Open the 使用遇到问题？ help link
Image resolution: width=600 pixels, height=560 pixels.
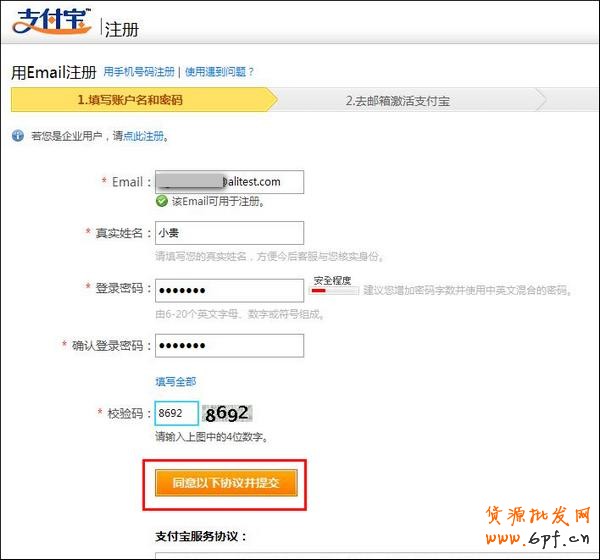pos(220,72)
